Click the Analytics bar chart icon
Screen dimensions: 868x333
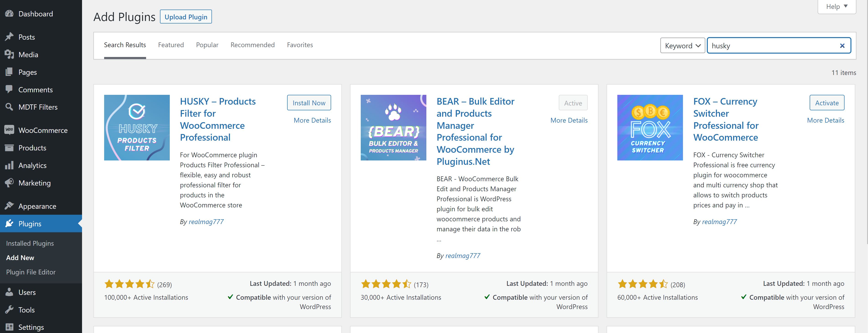tap(9, 165)
